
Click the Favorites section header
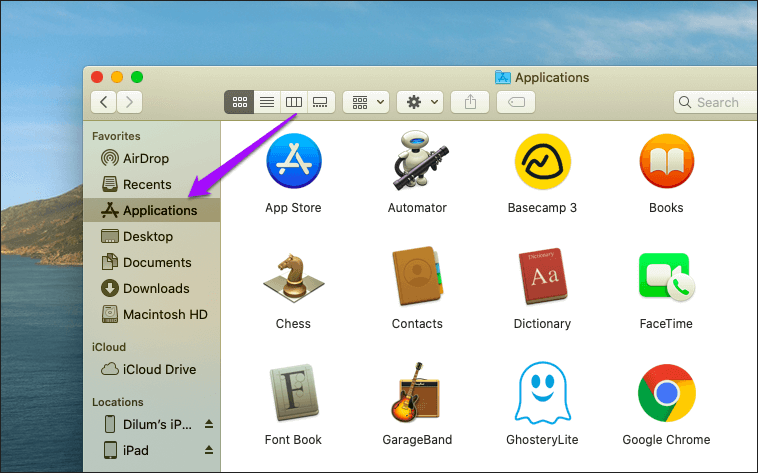(116, 136)
